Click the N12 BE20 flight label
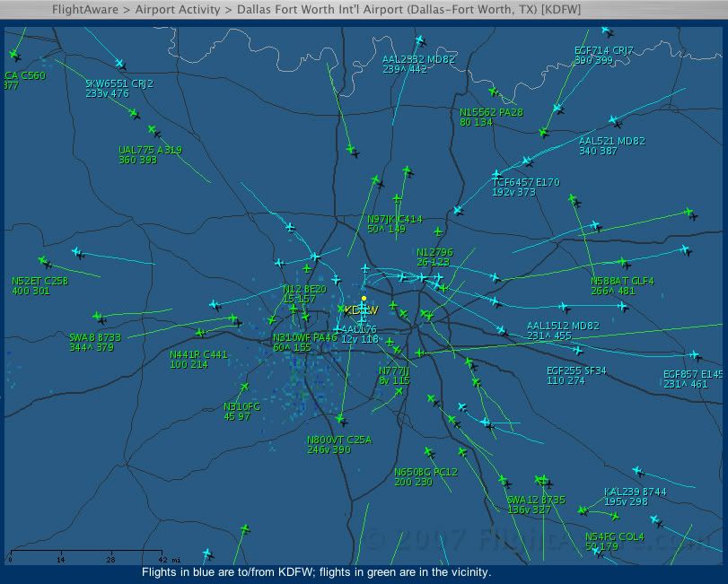Screen dimensions: 728x584 pos(304,294)
